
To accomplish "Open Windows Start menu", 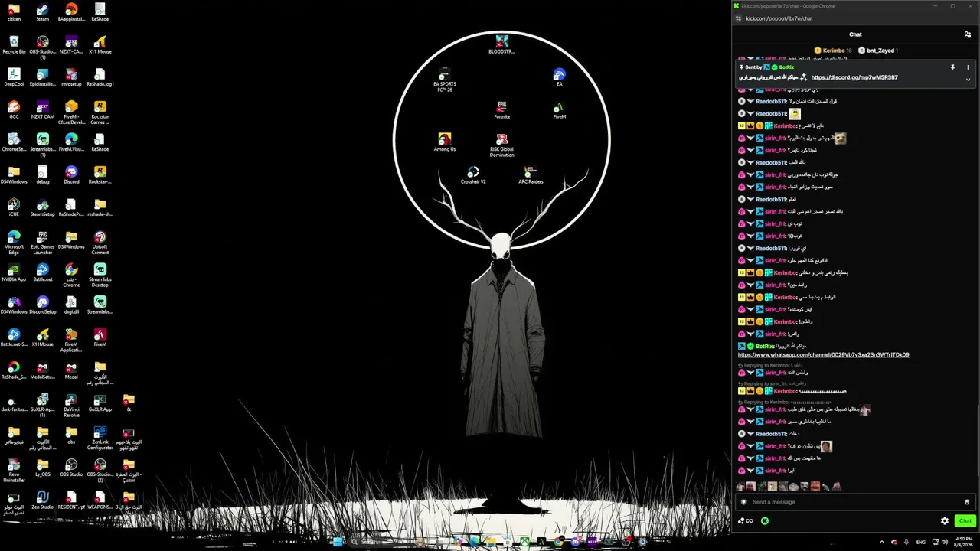I will (338, 542).
